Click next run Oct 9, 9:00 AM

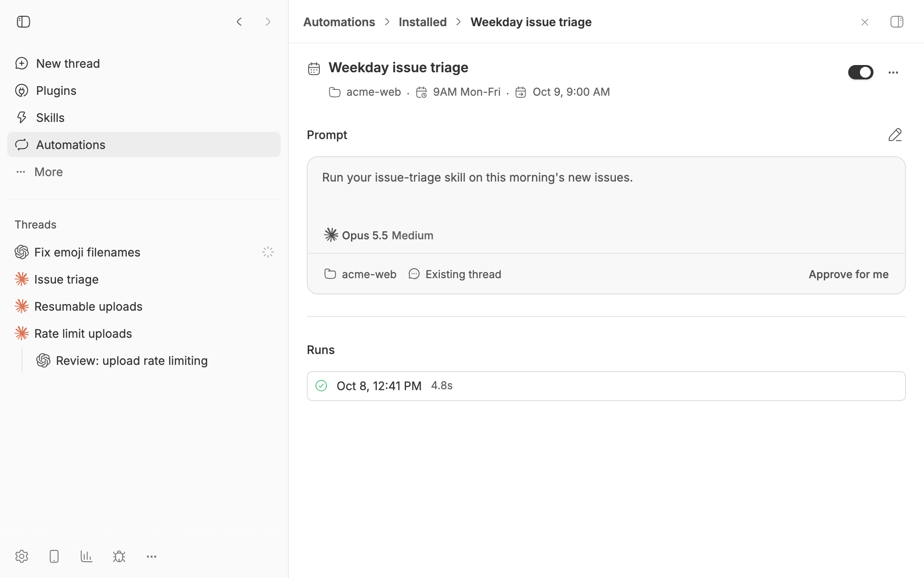(563, 92)
